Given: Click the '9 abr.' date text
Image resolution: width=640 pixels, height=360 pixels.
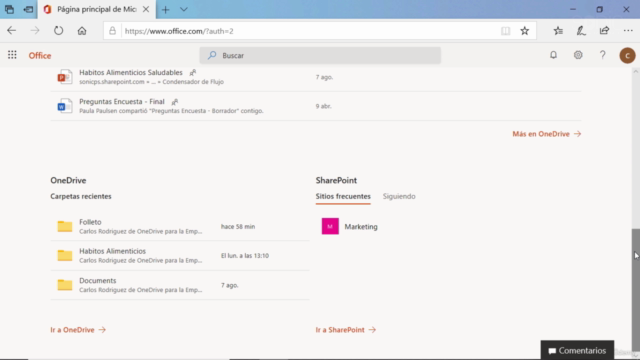Looking at the screenshot, I should tap(323, 106).
